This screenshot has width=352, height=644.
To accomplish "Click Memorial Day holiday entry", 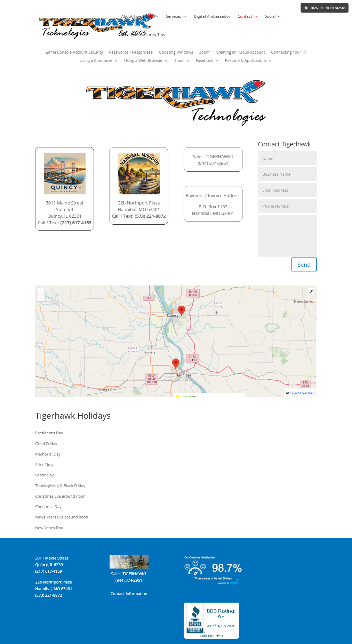I will coord(48,454).
